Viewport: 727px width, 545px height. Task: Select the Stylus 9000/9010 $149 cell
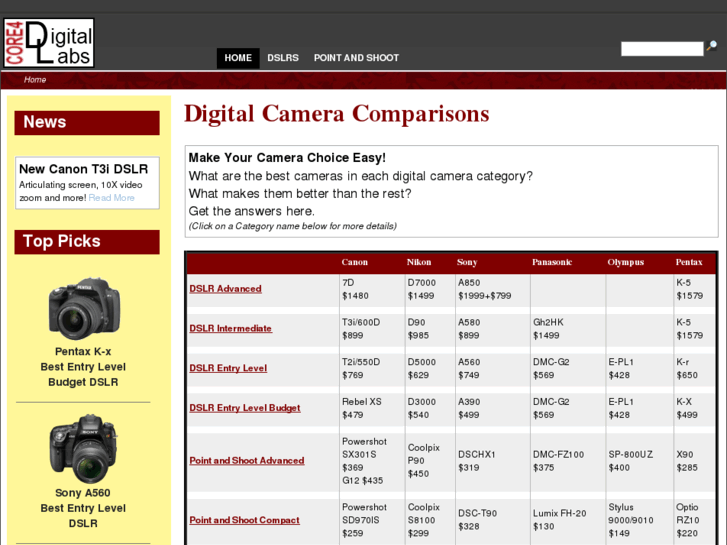[x=639, y=521]
